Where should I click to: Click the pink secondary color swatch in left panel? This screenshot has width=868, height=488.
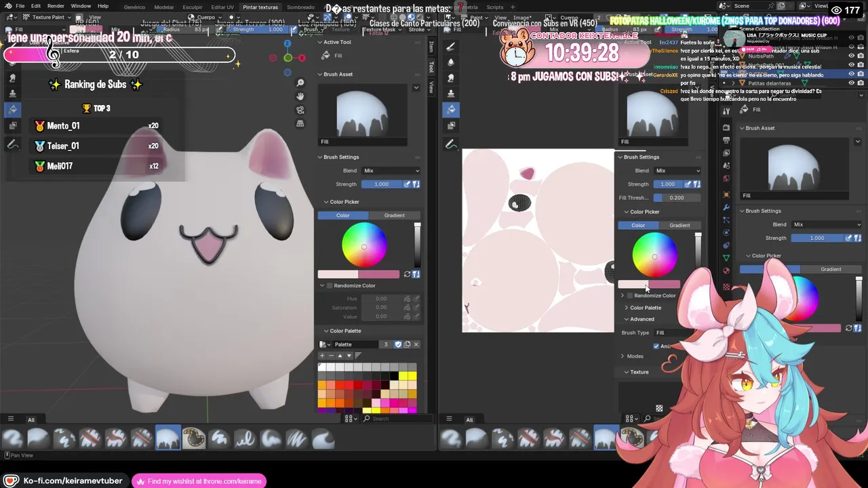[378, 274]
